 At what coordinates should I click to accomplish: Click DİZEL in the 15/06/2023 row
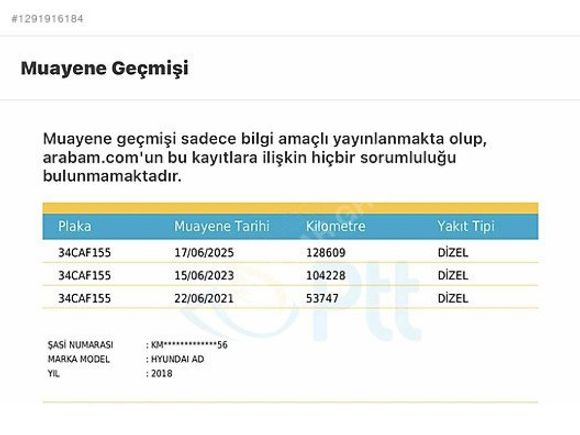pos(453,276)
